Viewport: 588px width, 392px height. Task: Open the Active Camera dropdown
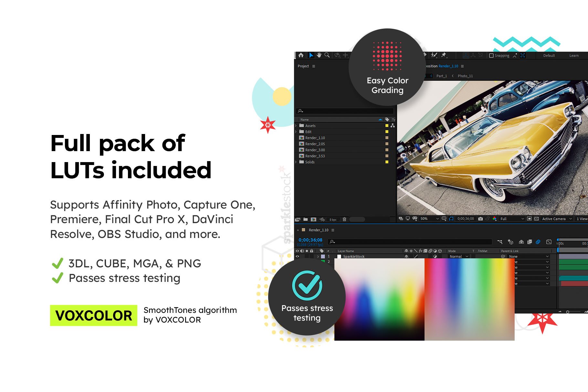(x=557, y=219)
